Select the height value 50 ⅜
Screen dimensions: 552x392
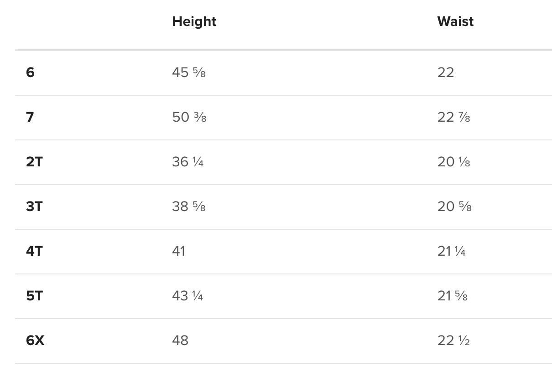[189, 117]
